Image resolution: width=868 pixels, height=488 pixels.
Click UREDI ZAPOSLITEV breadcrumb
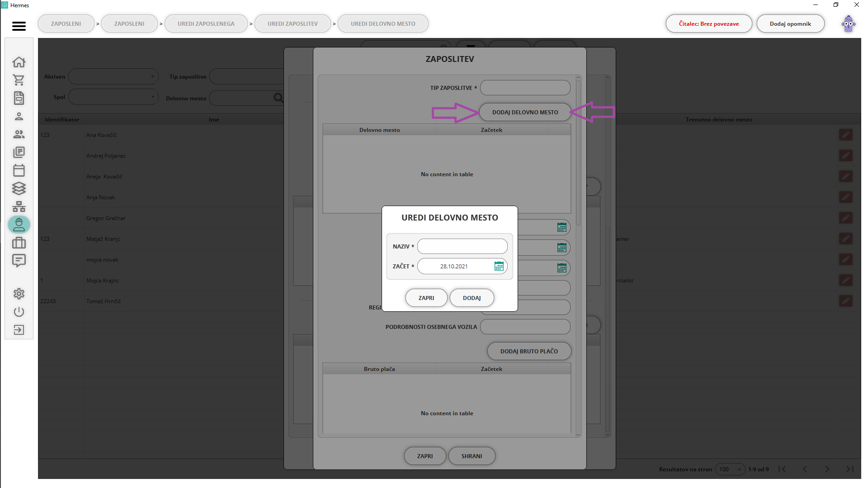click(292, 24)
